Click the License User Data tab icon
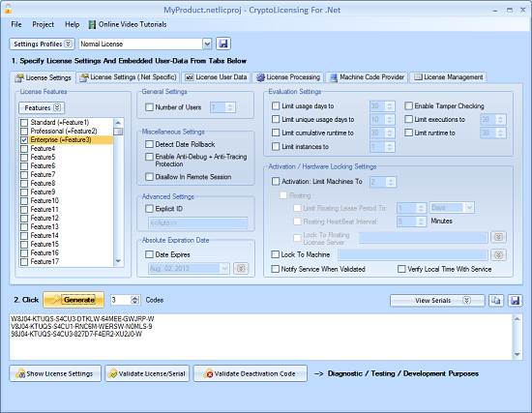This screenshot has height=413, width=532. click(190, 77)
